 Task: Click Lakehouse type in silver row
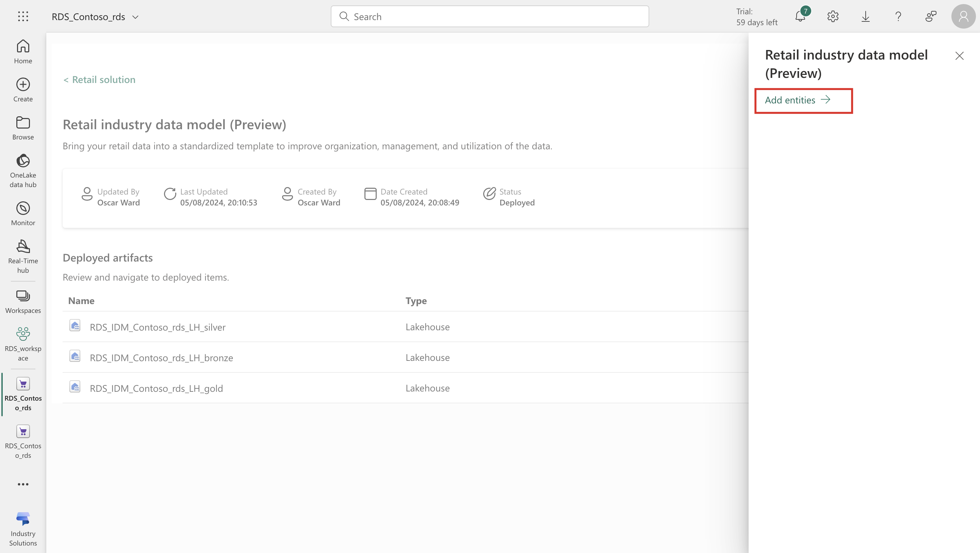tap(427, 327)
